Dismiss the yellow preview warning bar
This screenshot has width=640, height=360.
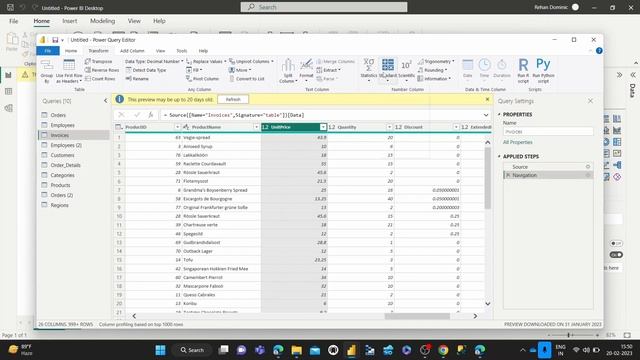coord(487,99)
